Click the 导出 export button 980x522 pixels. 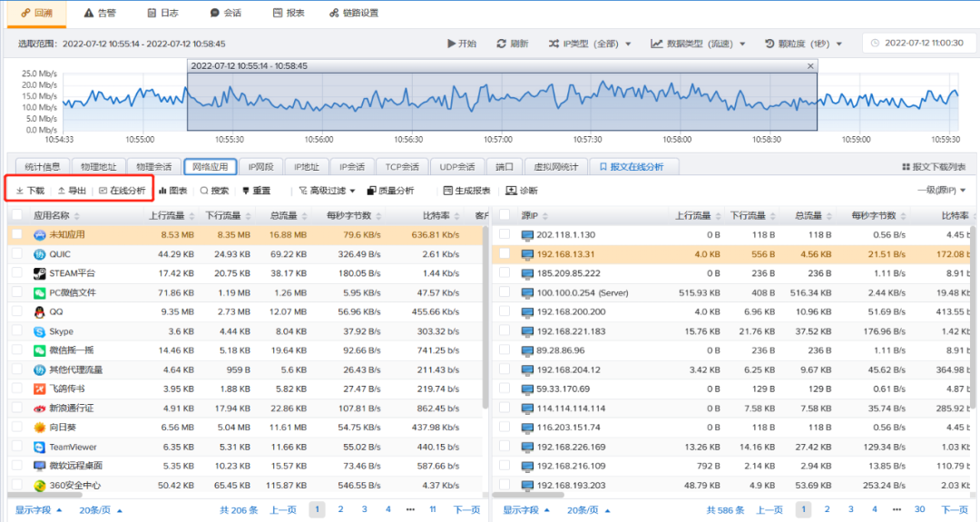click(72, 191)
